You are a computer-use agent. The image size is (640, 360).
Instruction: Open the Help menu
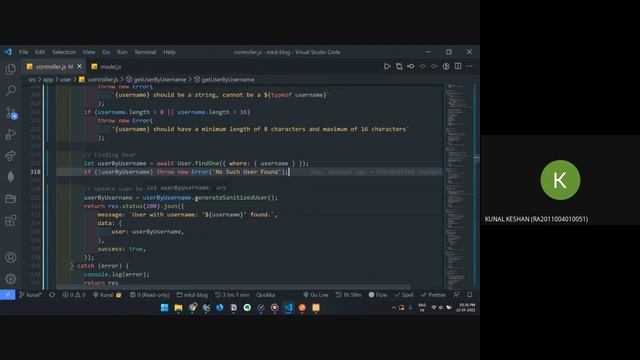pyautogui.click(x=169, y=52)
